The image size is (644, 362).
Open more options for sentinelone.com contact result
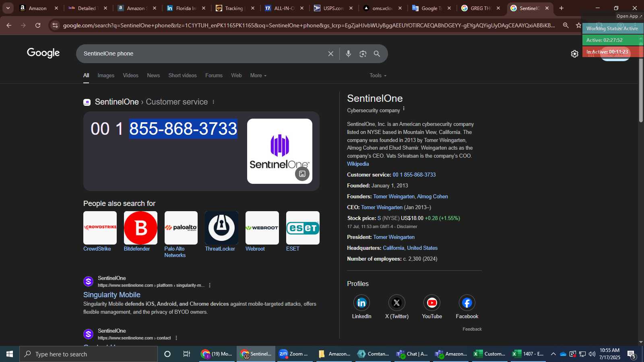coord(176,338)
